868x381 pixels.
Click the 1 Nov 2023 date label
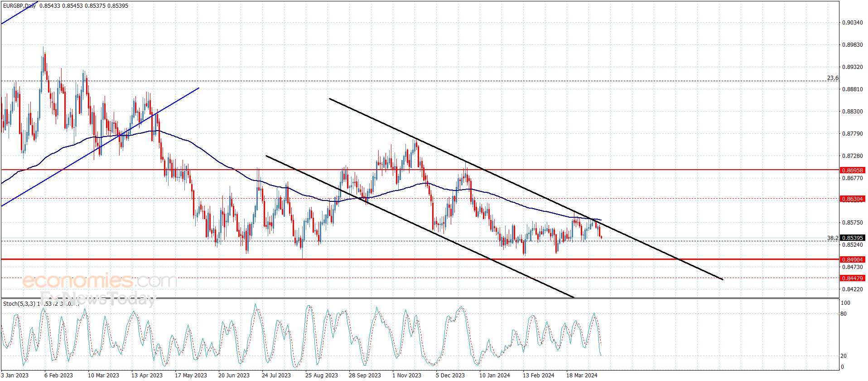point(407,375)
